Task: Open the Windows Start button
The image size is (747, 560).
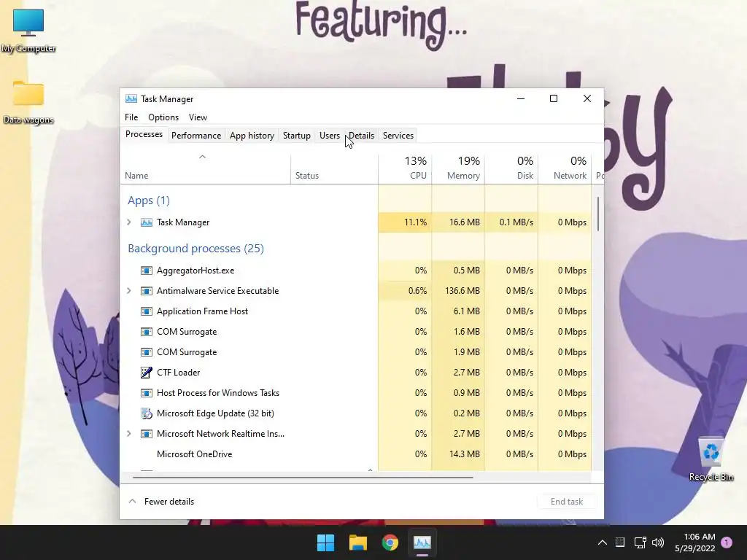Action: coord(326,542)
